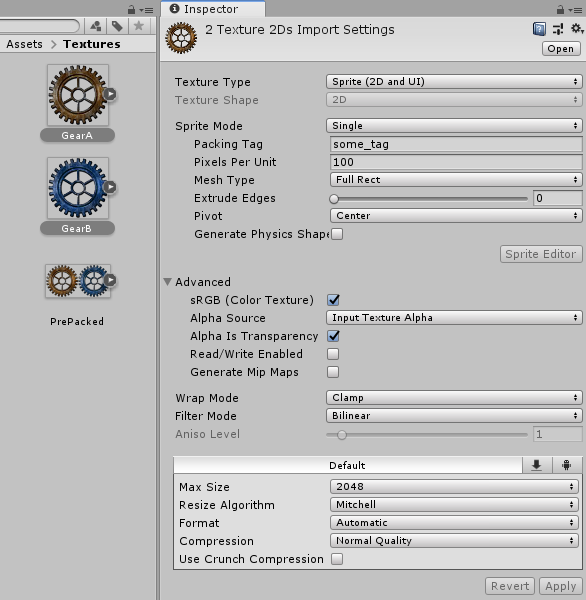
Task: Open the Filter Mode dropdown
Action: click(454, 416)
